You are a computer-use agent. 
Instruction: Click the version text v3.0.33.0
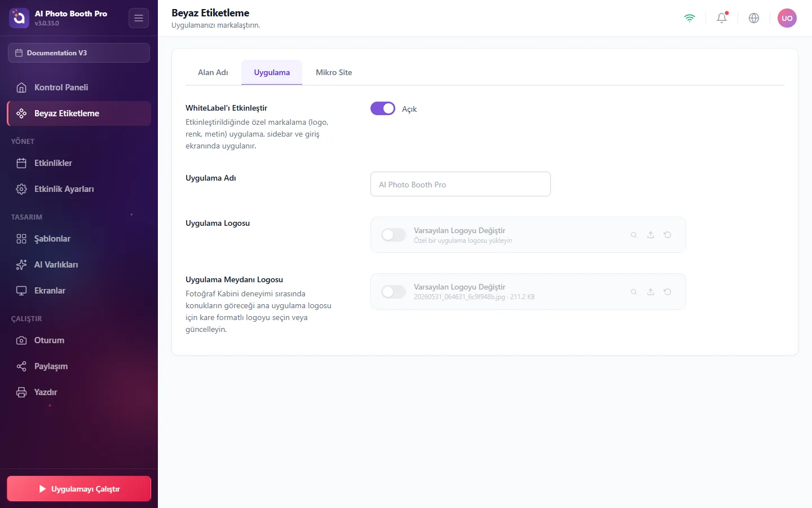[x=47, y=23]
